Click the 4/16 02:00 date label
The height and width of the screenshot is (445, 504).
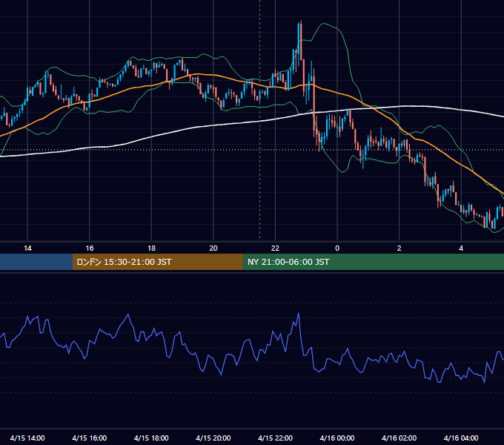(x=399, y=438)
